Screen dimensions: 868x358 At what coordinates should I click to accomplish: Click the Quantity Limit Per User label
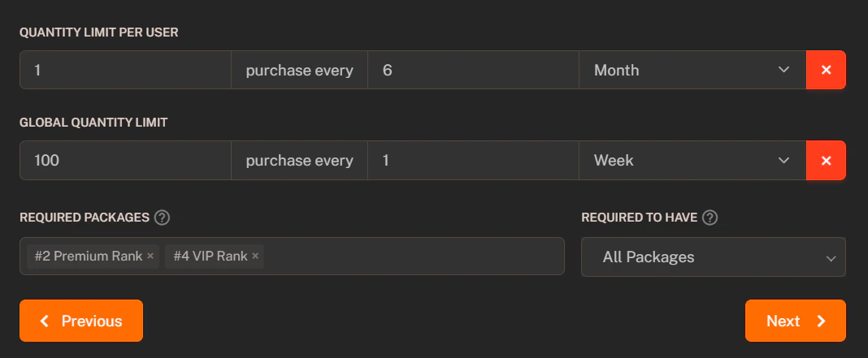point(98,32)
